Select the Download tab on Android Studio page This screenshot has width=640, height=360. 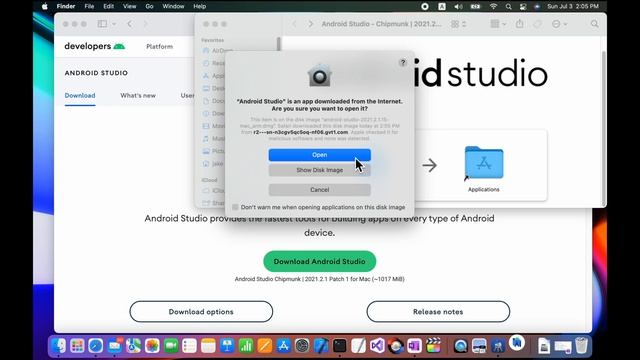pos(80,95)
